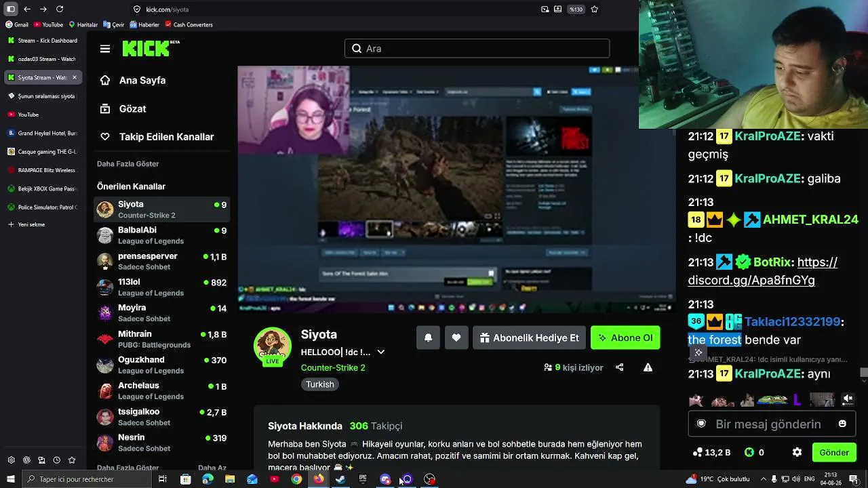Viewport: 868px width, 488px height.
Task: Click the notification bell for Siyota
Action: [428, 338]
